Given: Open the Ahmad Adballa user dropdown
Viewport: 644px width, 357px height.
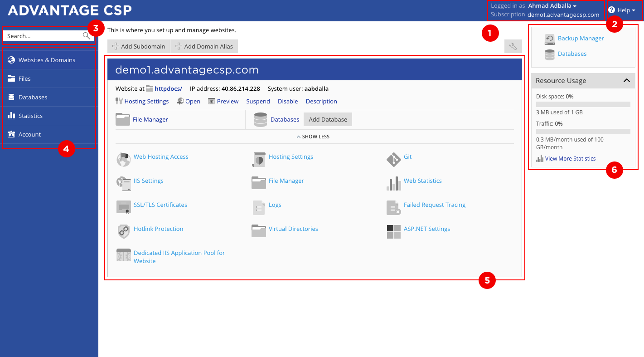Looking at the screenshot, I should pyautogui.click(x=552, y=6).
